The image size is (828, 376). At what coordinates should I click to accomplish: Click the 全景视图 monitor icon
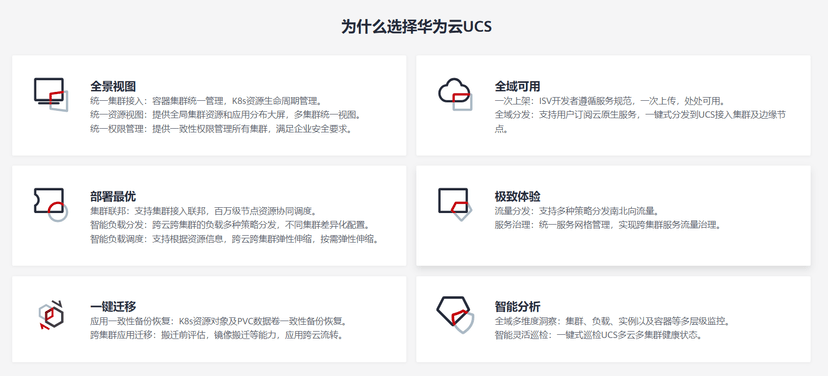51,95
